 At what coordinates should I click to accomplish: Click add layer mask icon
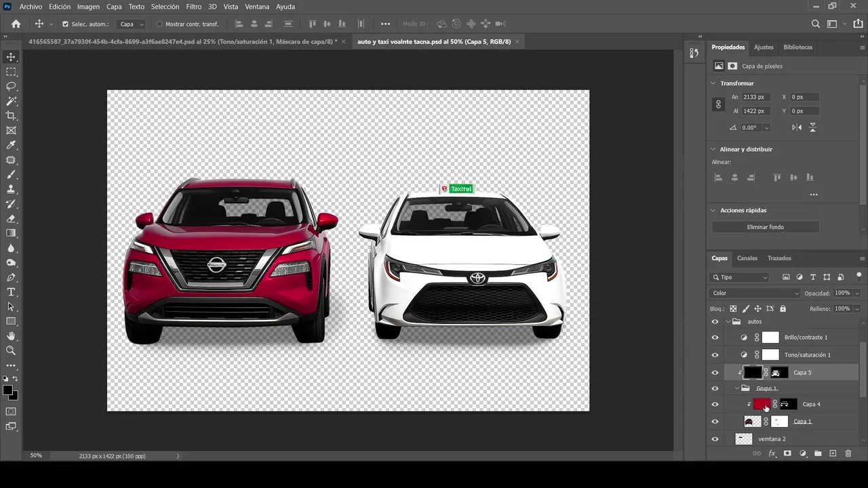click(x=787, y=453)
